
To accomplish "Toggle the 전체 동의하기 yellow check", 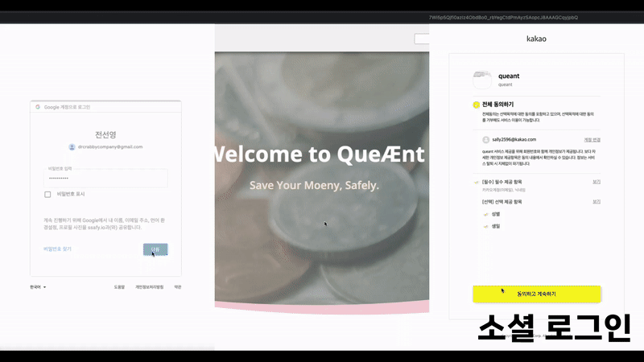I will tap(476, 105).
